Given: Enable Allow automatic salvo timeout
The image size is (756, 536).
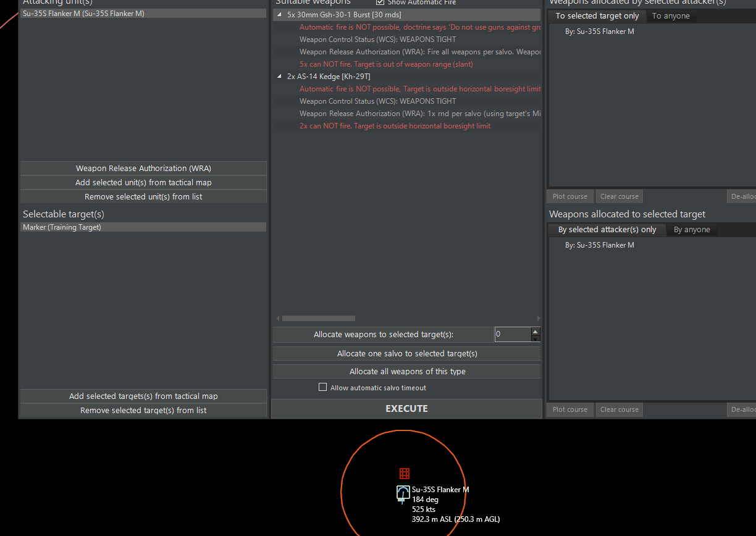Looking at the screenshot, I should (x=322, y=387).
